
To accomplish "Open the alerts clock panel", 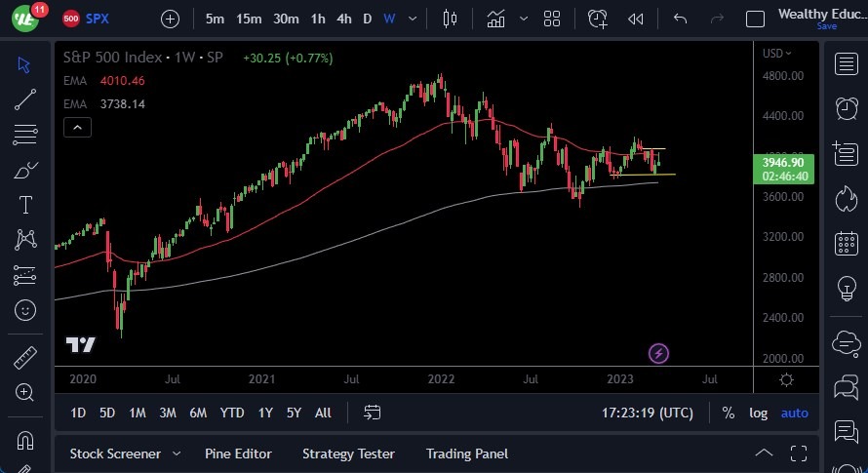I will coord(845,108).
